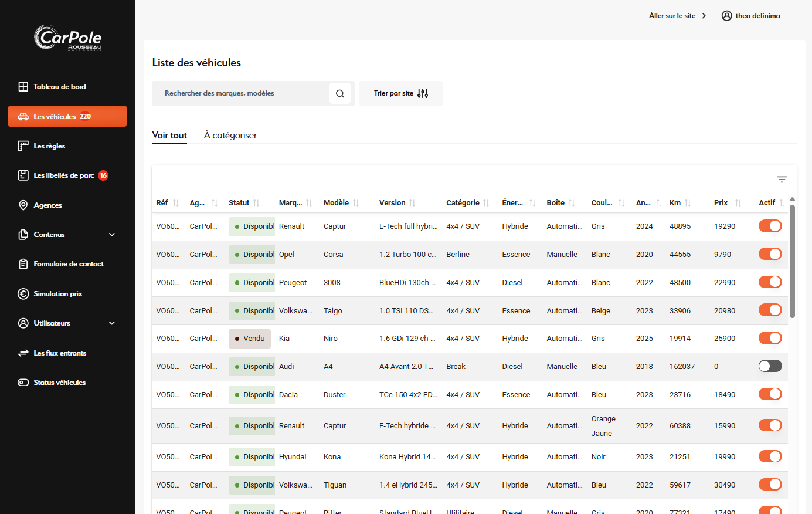Open Simulation prix via the euro icon
Viewport: 812px width, 514px height.
(x=23, y=294)
